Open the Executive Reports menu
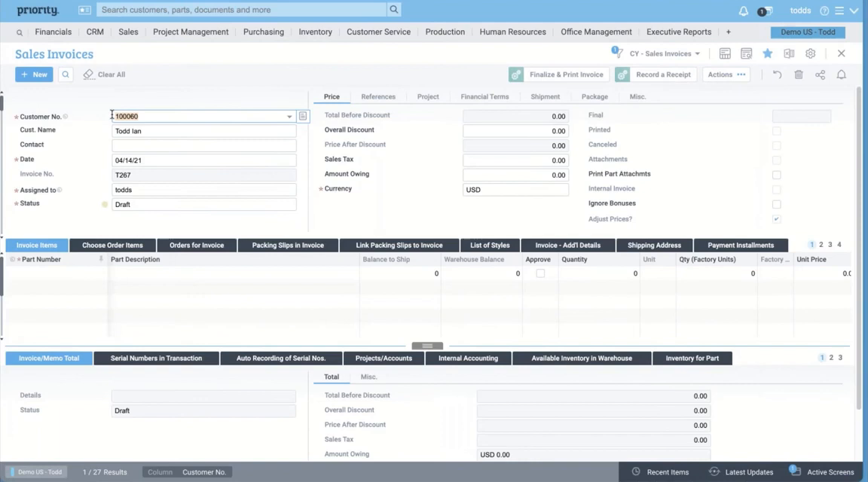This screenshot has height=482, width=868. (679, 32)
